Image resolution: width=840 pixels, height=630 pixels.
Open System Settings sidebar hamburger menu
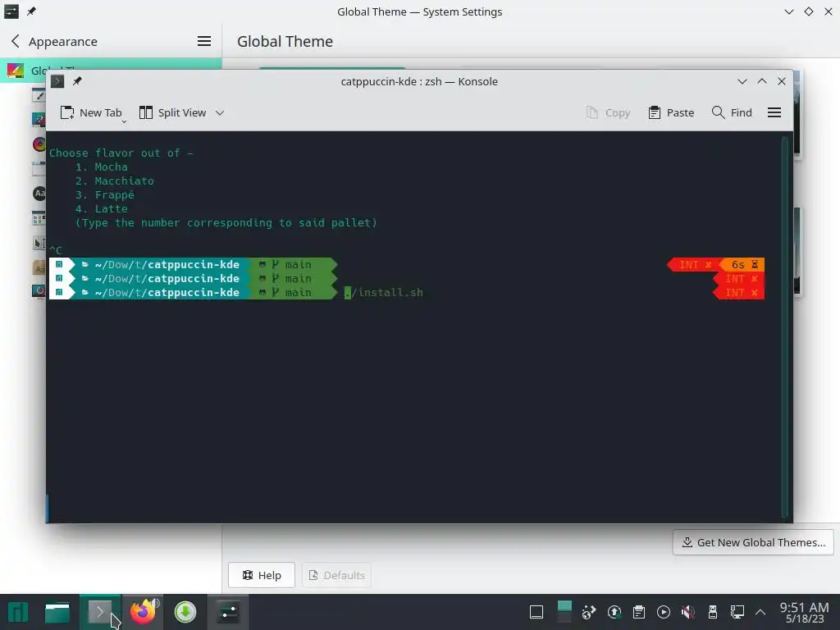coord(204,41)
